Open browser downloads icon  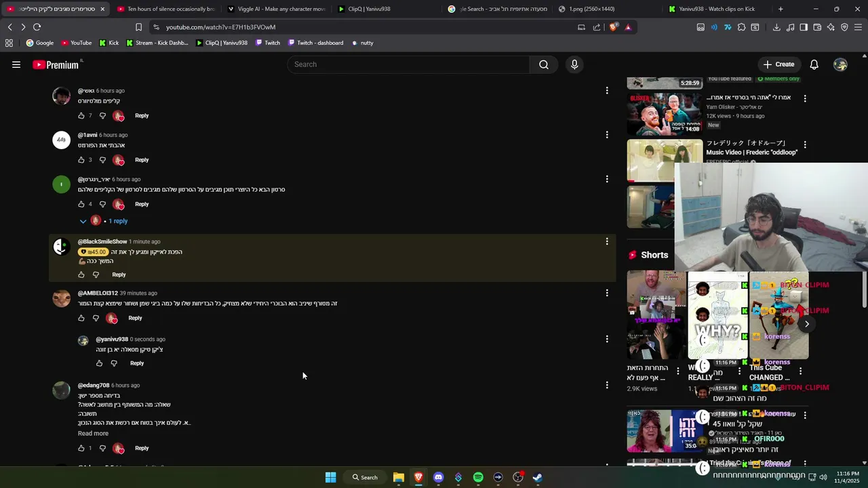click(776, 27)
